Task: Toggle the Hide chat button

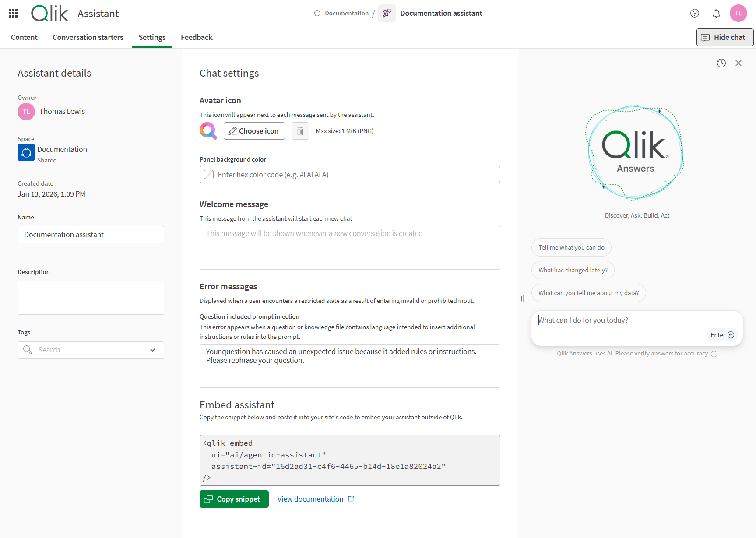Action: (724, 37)
